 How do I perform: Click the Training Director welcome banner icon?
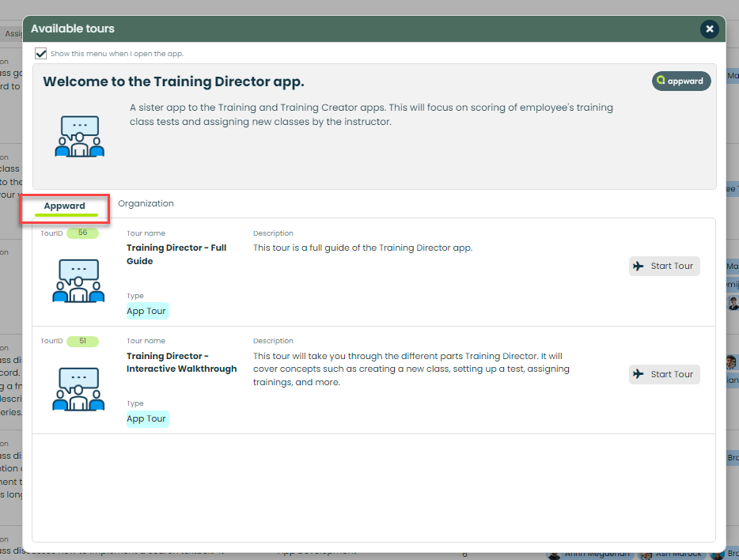pyautogui.click(x=80, y=136)
